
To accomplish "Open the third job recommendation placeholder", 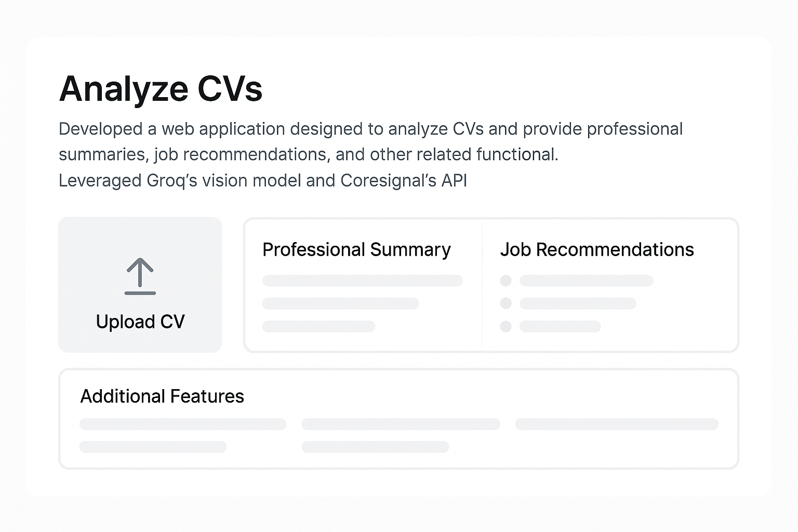I will 560,326.
